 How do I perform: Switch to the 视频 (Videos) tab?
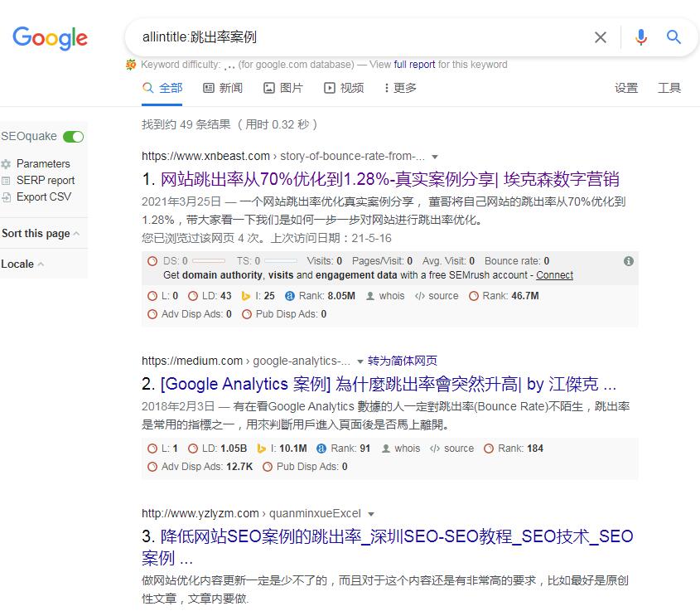coord(344,88)
